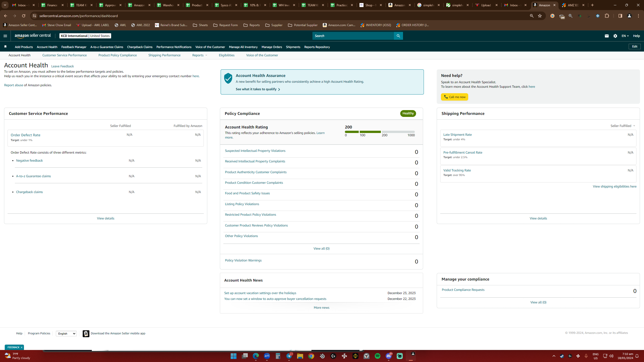Viewport: 644px width, 362px height.
Task: Open the Policy Violation Warnings link
Action: tap(243, 260)
